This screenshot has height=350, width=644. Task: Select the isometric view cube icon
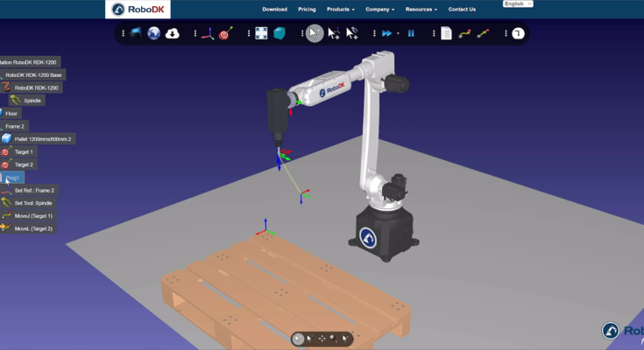(280, 33)
